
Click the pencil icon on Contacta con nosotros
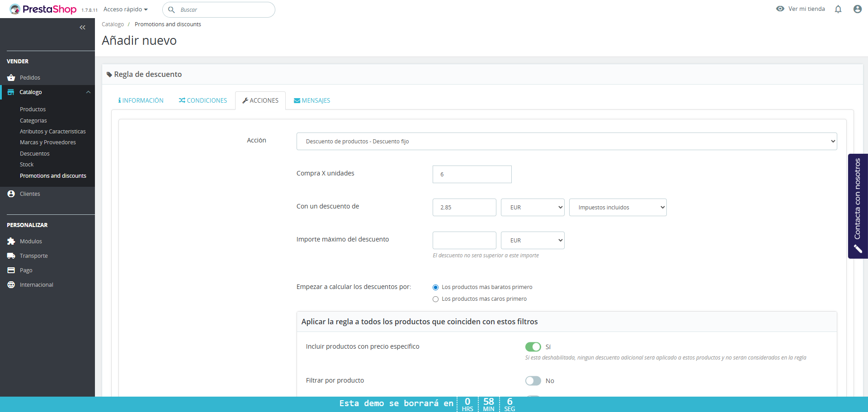coord(858,249)
